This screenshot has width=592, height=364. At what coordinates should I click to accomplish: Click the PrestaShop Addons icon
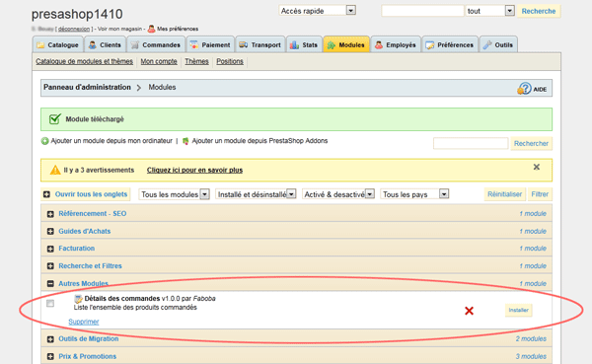pos(185,141)
